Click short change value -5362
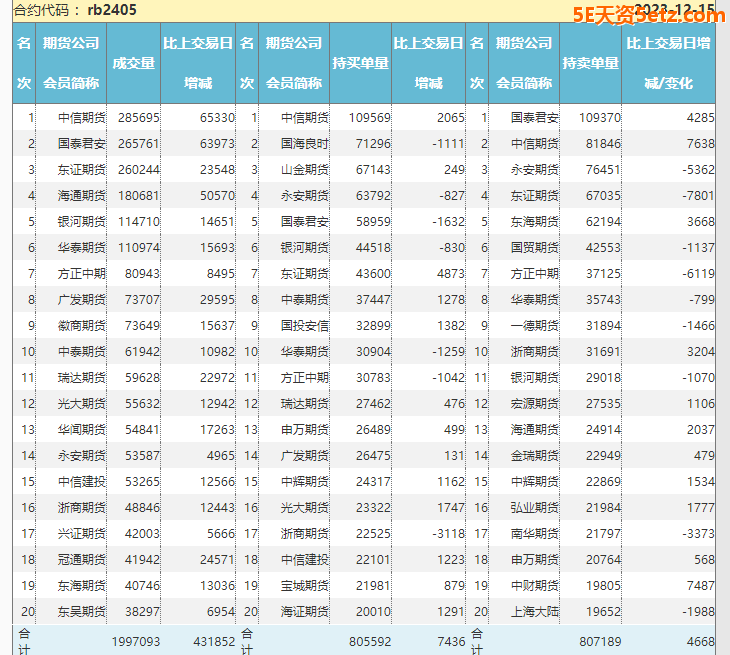 698,170
